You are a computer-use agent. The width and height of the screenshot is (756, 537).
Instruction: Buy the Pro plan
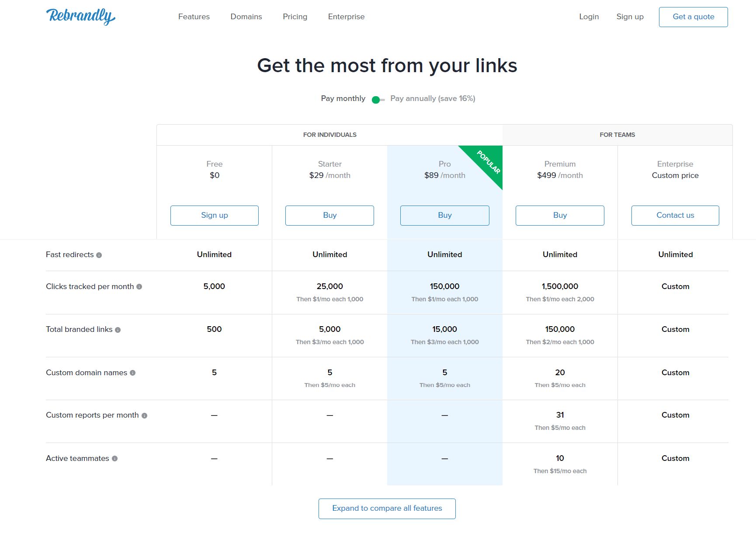[x=444, y=215]
